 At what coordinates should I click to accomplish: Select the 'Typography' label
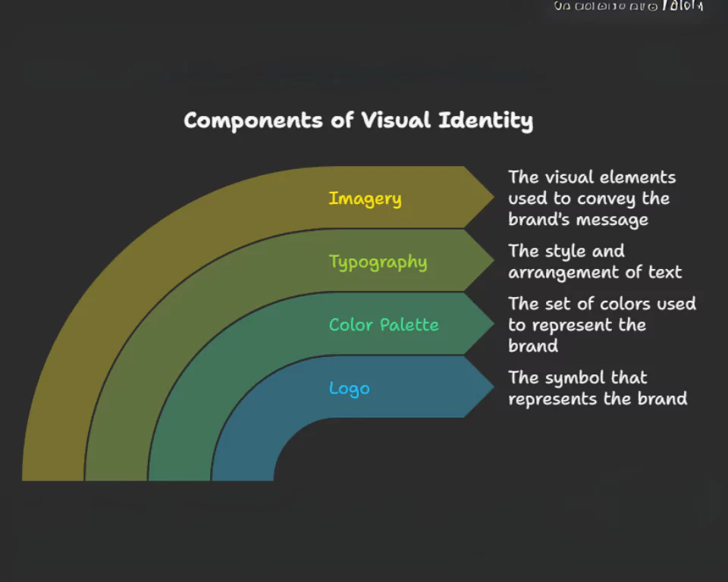[x=378, y=262]
